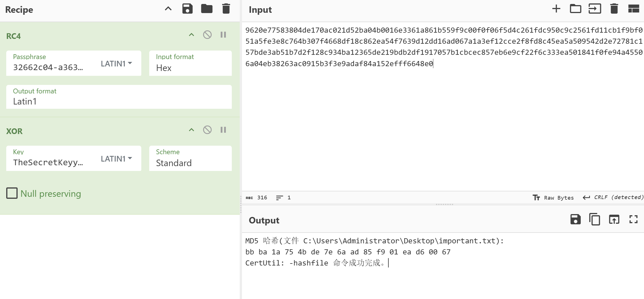Open RC4 passphrase LATIN1 encoding dropdown
The image size is (644, 299).
coord(116,64)
